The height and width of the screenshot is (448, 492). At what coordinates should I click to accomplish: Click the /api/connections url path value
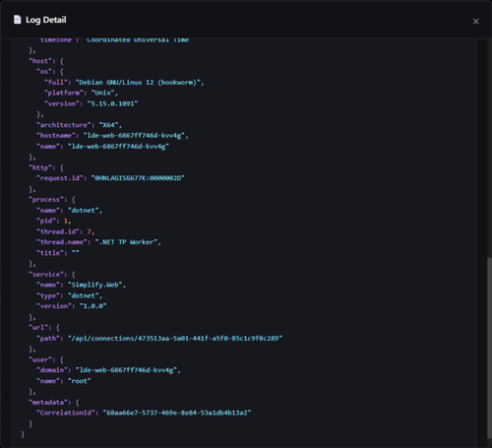(x=175, y=339)
